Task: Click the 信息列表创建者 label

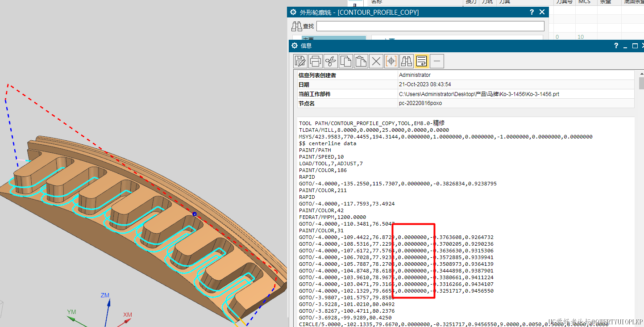Action: click(x=317, y=75)
